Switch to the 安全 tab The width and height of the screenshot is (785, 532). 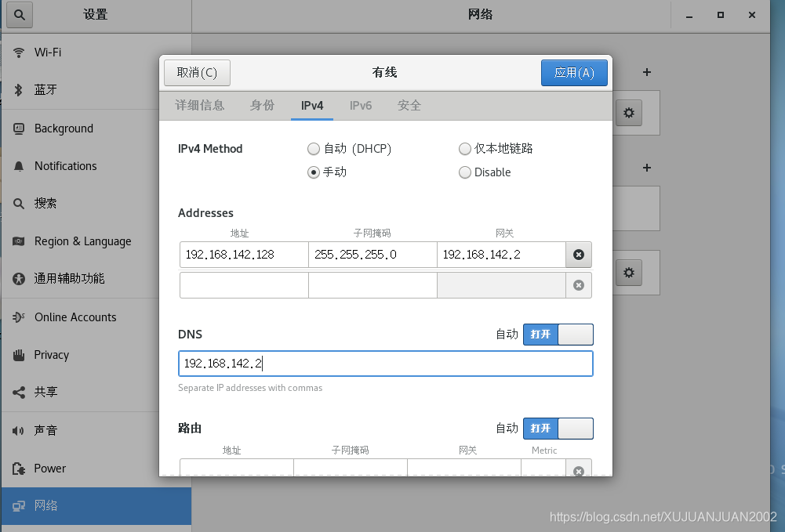(x=409, y=106)
